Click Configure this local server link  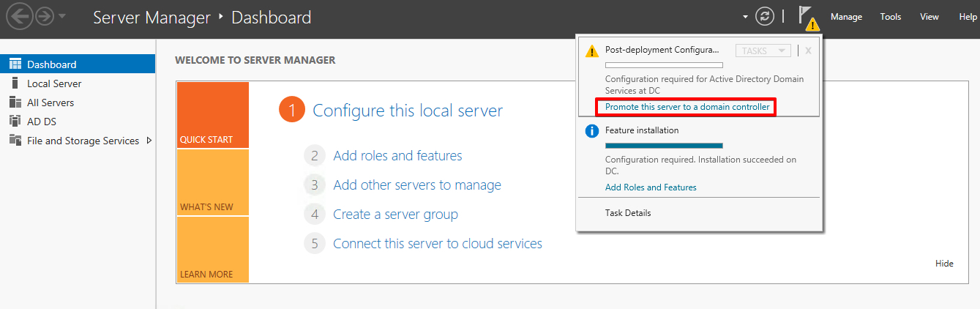click(408, 111)
